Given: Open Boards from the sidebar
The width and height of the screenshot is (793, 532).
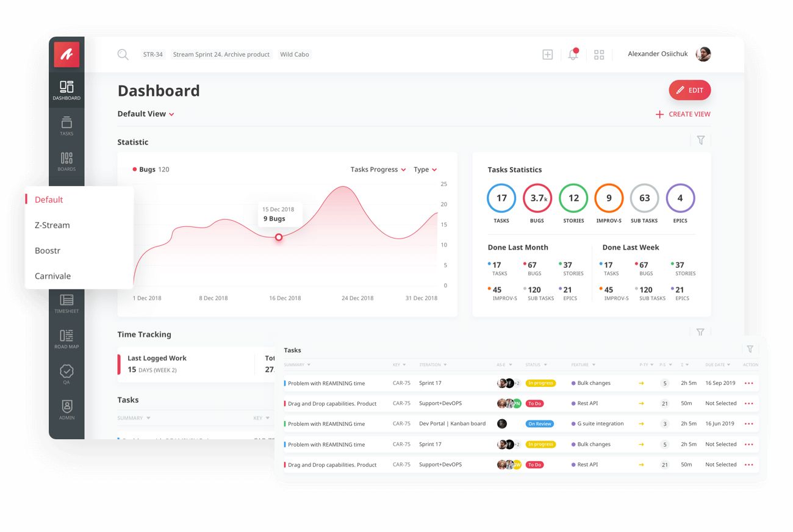Looking at the screenshot, I should pos(66,160).
